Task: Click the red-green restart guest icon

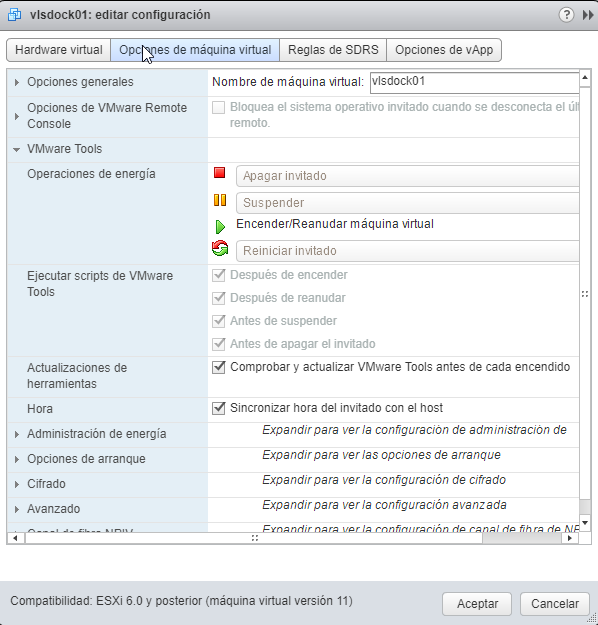Action: click(x=220, y=248)
